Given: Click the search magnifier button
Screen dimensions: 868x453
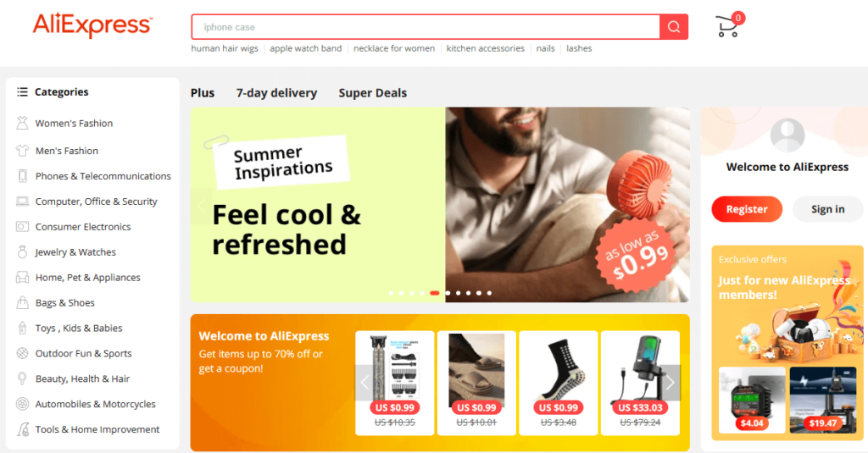Looking at the screenshot, I should [x=674, y=26].
